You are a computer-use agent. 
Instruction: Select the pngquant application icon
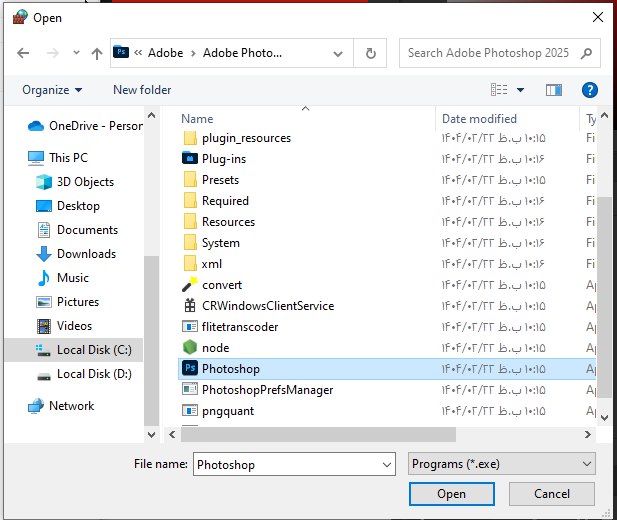(x=190, y=411)
